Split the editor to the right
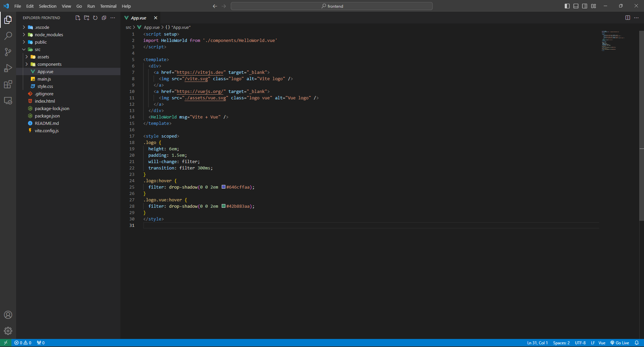The height and width of the screenshot is (347, 644). pyautogui.click(x=628, y=18)
